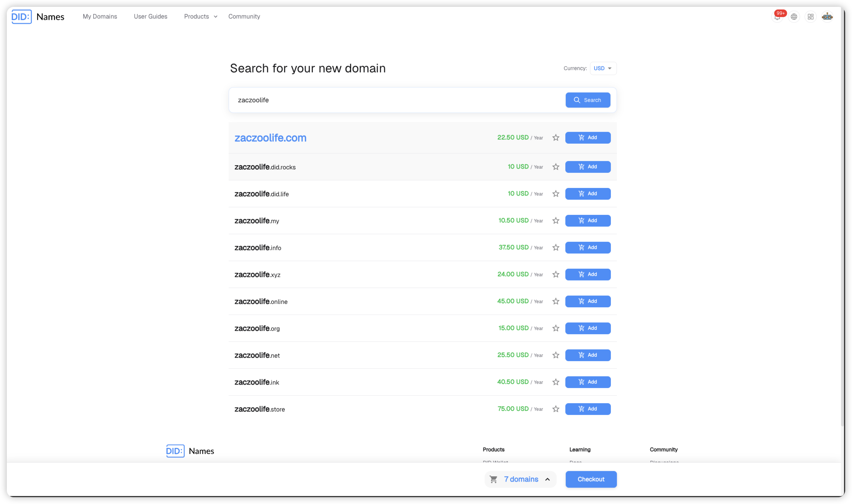Screen dimensions: 852x504
Task: Click the DID Names logo in header
Action: 38,17
